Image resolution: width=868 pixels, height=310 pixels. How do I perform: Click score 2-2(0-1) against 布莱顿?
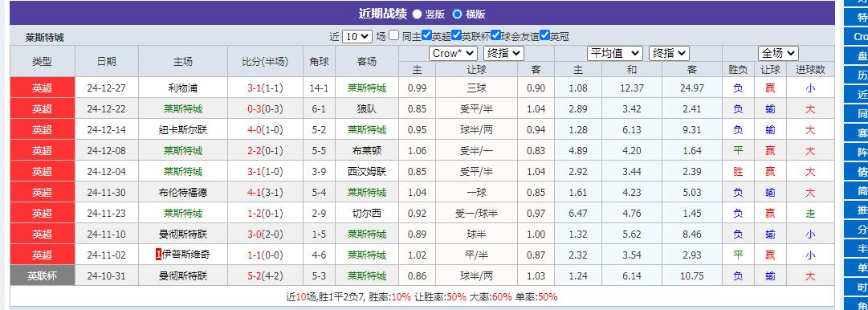click(265, 150)
